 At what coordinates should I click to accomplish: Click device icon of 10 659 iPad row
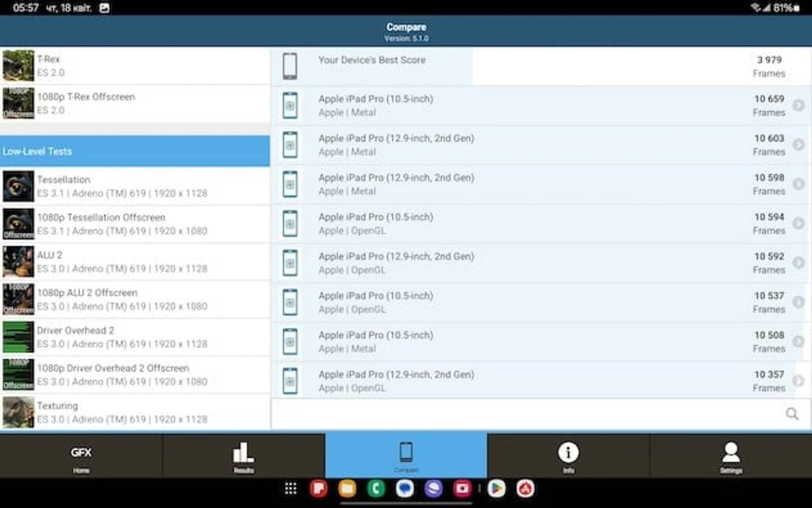click(290, 105)
